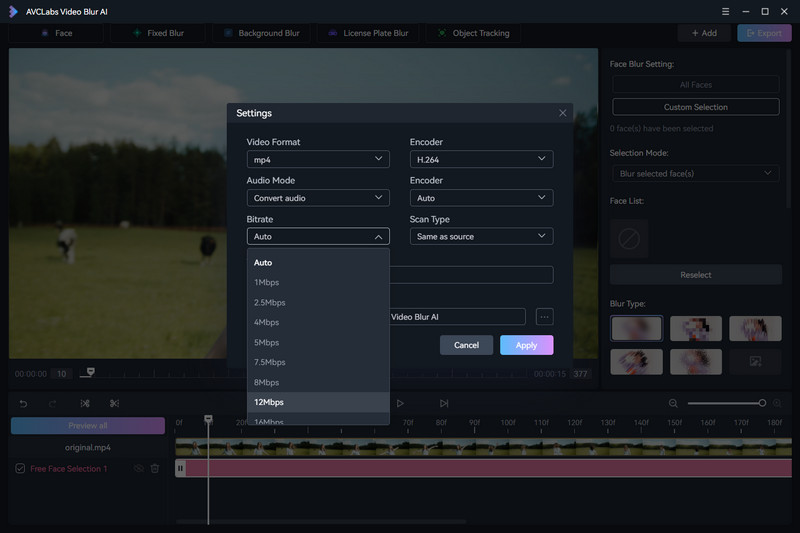Click the original.mp4 track label
Screen dimensions: 800x533
tap(88, 447)
